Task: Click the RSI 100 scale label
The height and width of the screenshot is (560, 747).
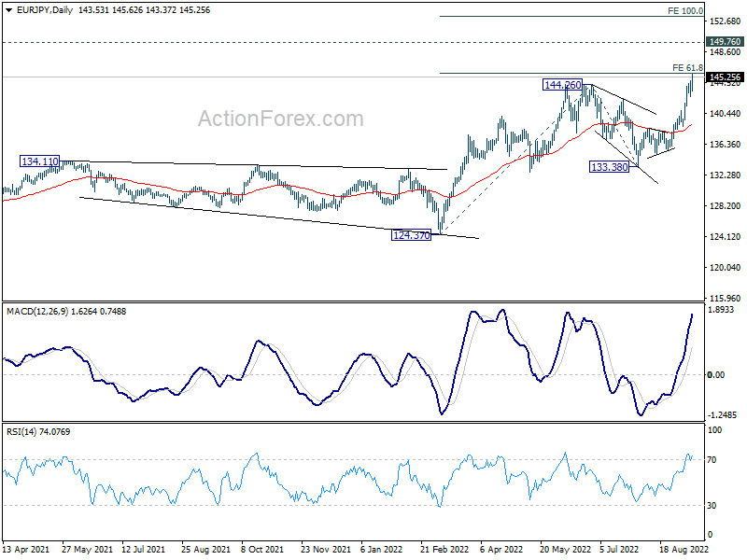Action: (714, 430)
